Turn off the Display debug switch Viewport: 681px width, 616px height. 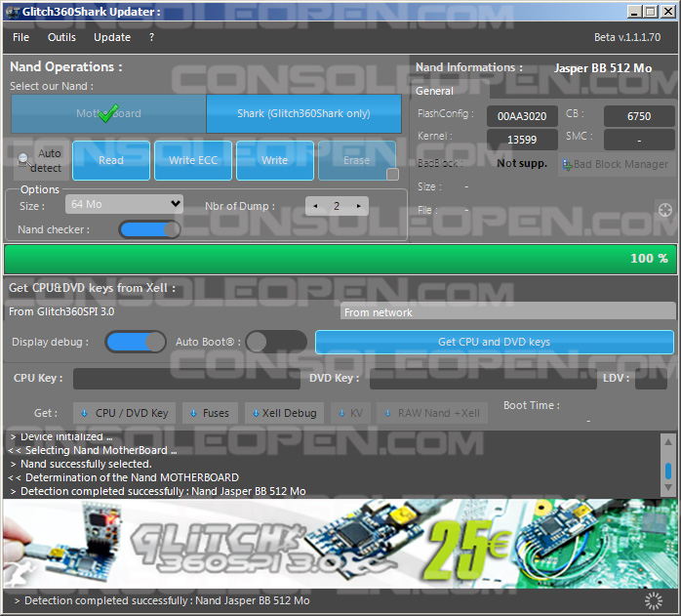pos(135,342)
